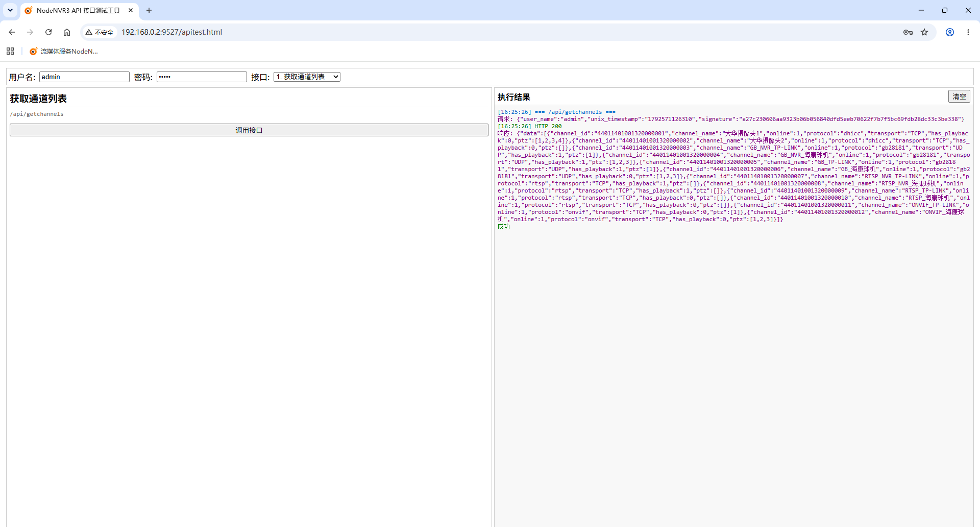Click the 用户名 input field
The height and width of the screenshot is (527, 980).
pyautogui.click(x=84, y=77)
